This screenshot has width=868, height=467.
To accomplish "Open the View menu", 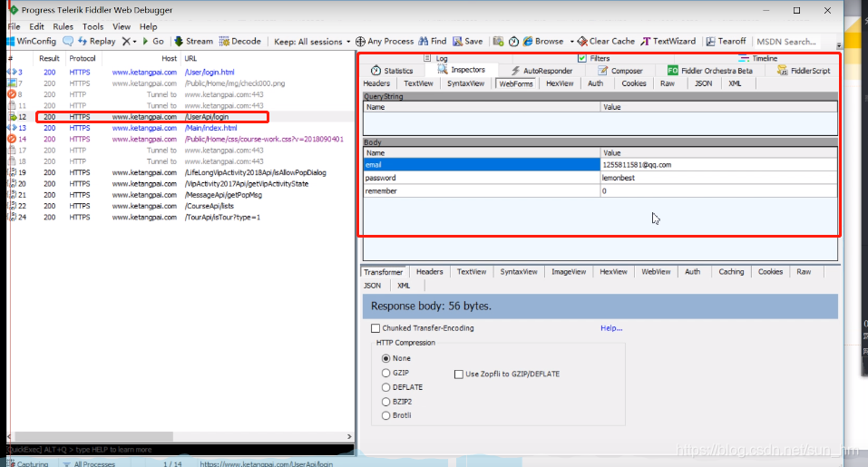I will pos(122,26).
